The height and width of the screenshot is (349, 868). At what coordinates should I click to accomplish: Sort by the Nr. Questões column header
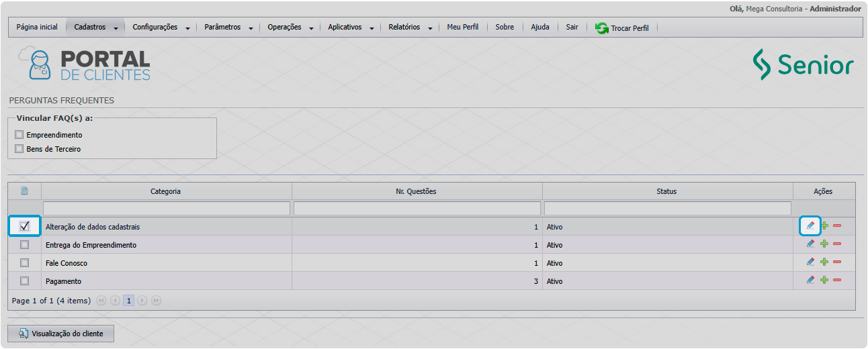[x=417, y=191]
